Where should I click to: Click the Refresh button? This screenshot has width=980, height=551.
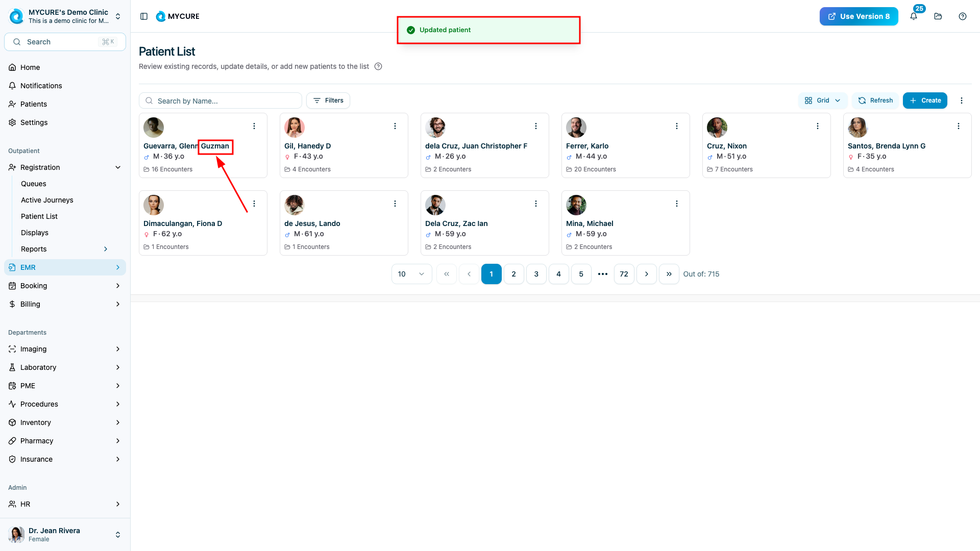875,101
